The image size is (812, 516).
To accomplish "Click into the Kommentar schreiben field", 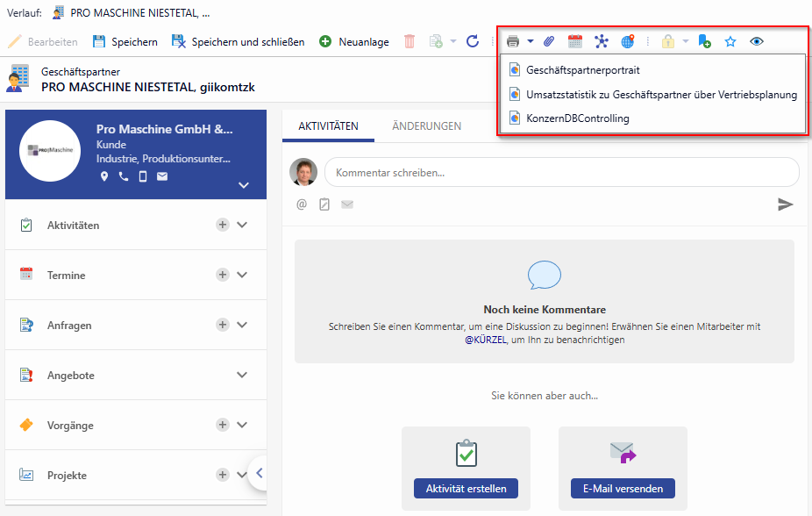I will tap(561, 173).
